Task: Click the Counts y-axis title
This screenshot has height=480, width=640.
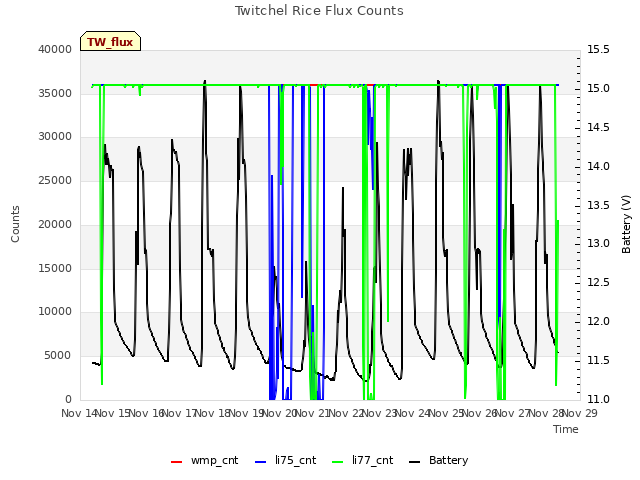Action: point(15,224)
